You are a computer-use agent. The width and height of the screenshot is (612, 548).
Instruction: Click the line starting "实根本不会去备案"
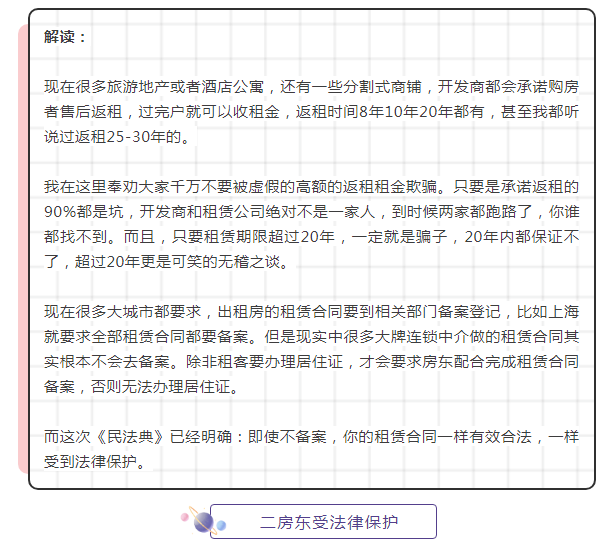pyautogui.click(x=311, y=363)
